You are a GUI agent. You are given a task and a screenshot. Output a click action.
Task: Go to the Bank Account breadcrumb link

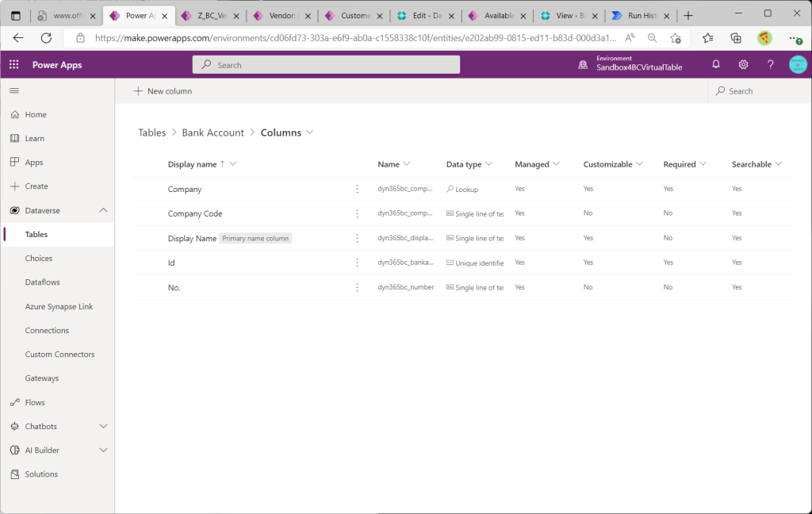point(213,132)
